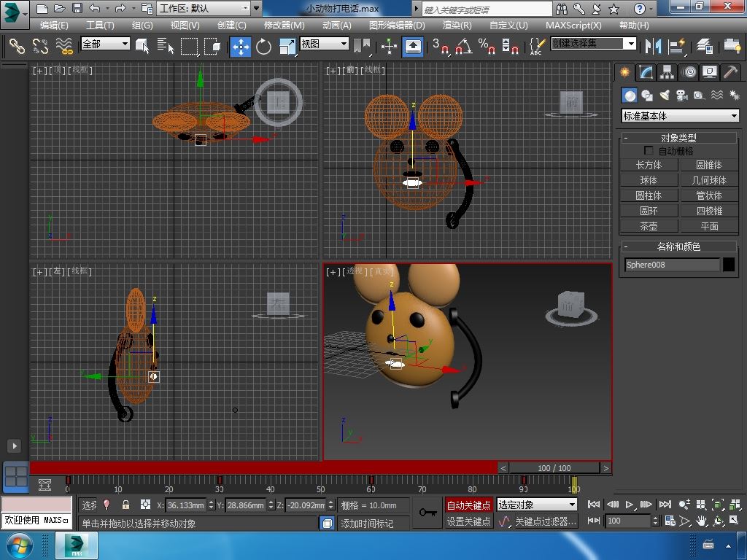Click the Sphere008 object name field
This screenshot has height=560, width=747.
672,265
